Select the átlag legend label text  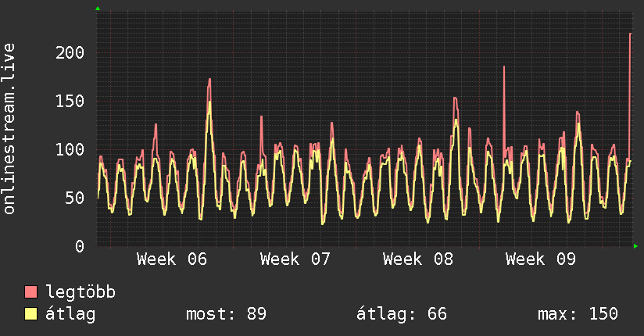[x=70, y=314]
